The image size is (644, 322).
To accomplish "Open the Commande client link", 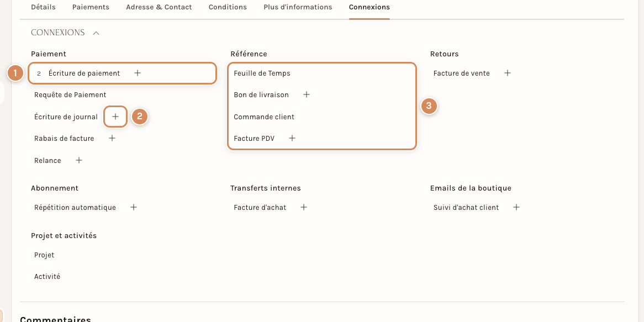I will (x=264, y=117).
